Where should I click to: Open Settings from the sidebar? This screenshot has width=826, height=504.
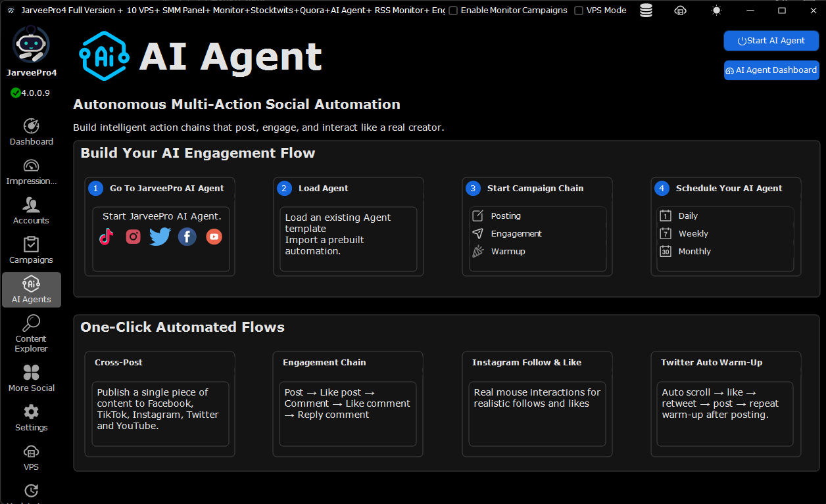(x=32, y=418)
